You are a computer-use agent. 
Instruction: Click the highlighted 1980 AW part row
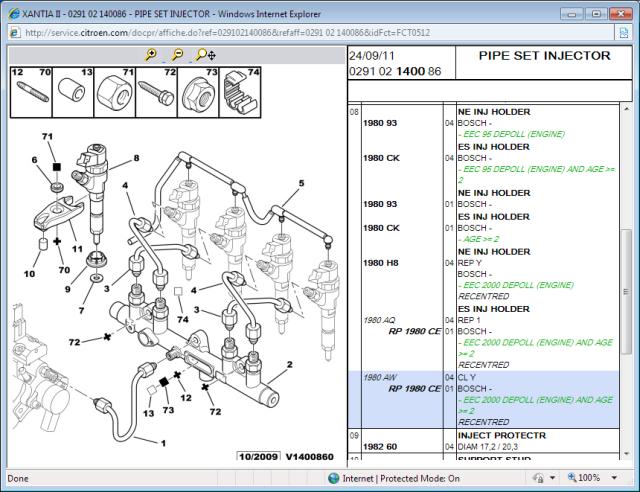(x=484, y=399)
